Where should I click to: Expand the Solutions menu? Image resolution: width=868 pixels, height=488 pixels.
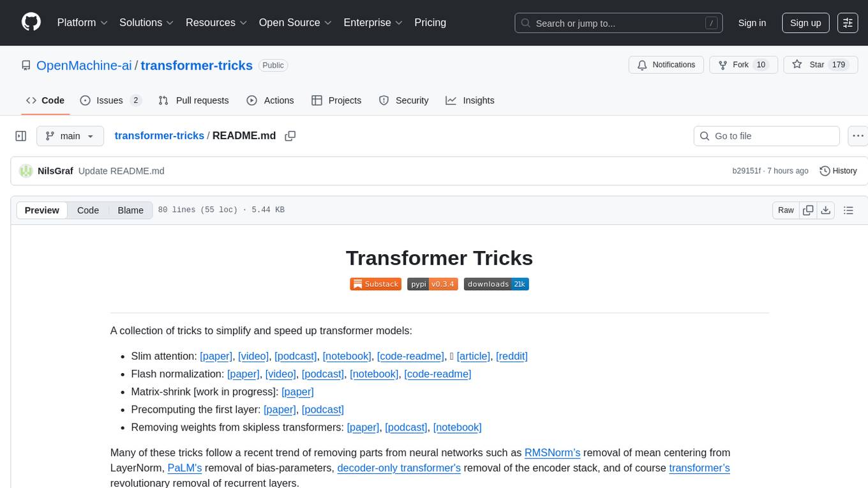tap(146, 22)
